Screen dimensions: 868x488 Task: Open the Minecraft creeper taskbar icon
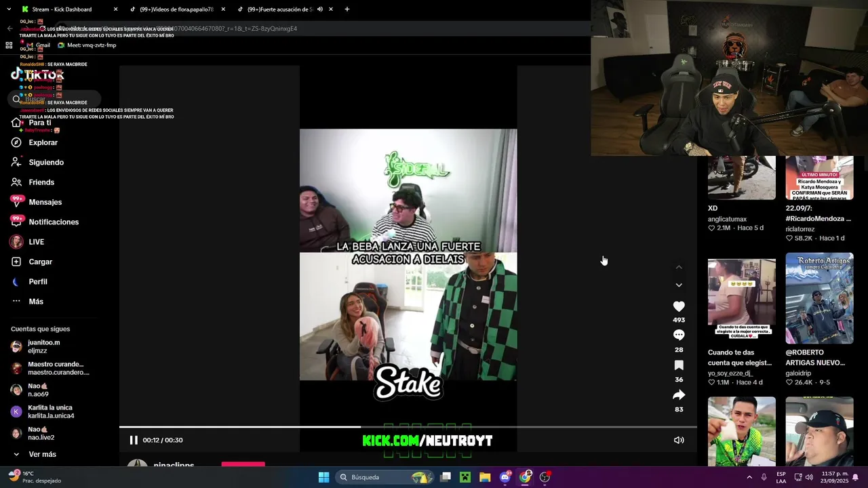coord(465,477)
